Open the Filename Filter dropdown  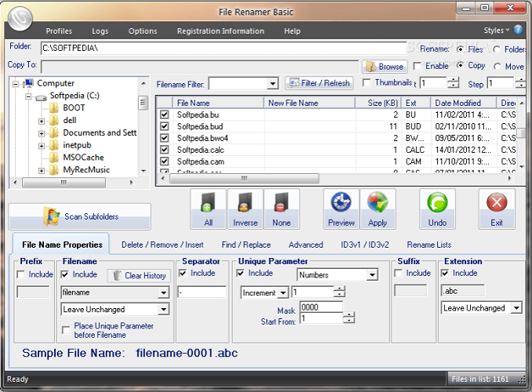272,83
